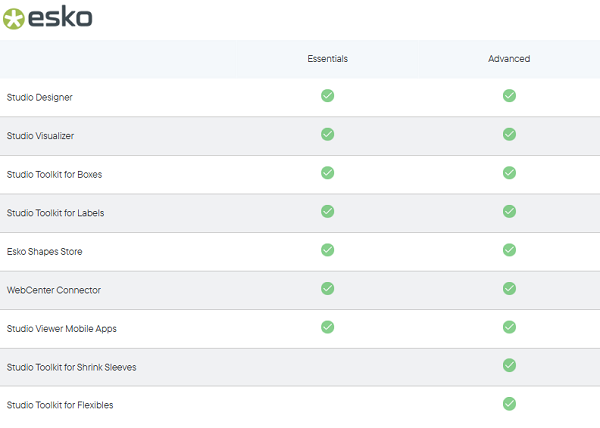Click the Esko logo
600x428 pixels.
click(x=48, y=18)
